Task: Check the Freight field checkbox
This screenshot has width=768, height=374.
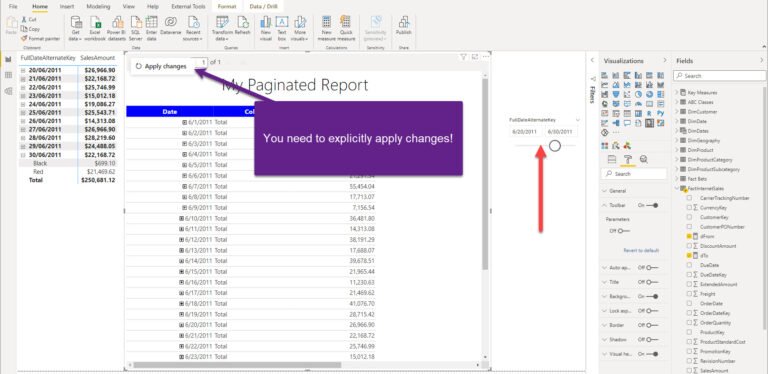Action: coord(689,294)
